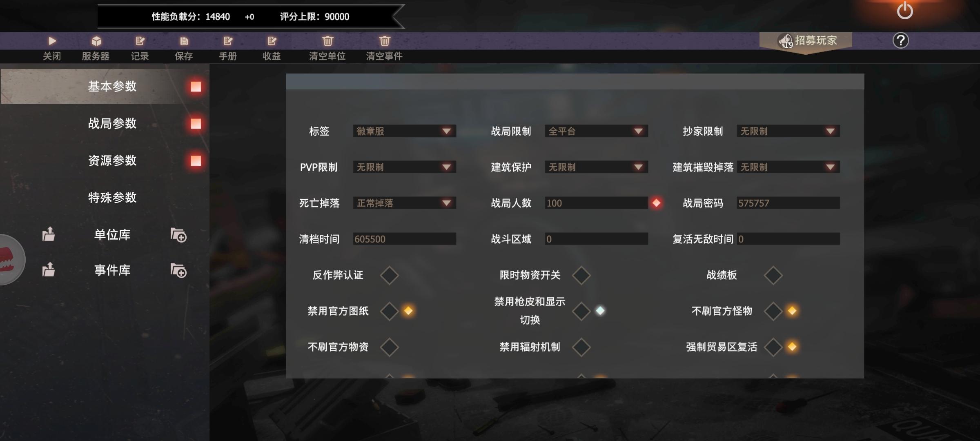
Task: Click the 关闭 play icon
Action: coord(52,41)
